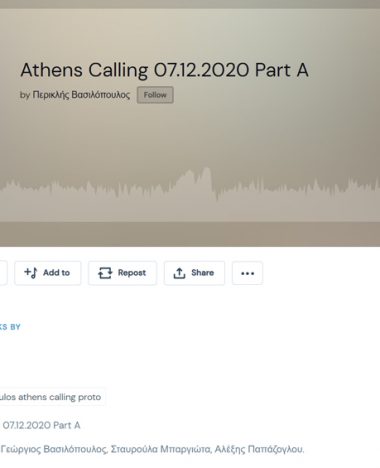This screenshot has width=380, height=468.
Task: Follow Περικλής Βασιλόπουλος
Action: click(x=155, y=95)
